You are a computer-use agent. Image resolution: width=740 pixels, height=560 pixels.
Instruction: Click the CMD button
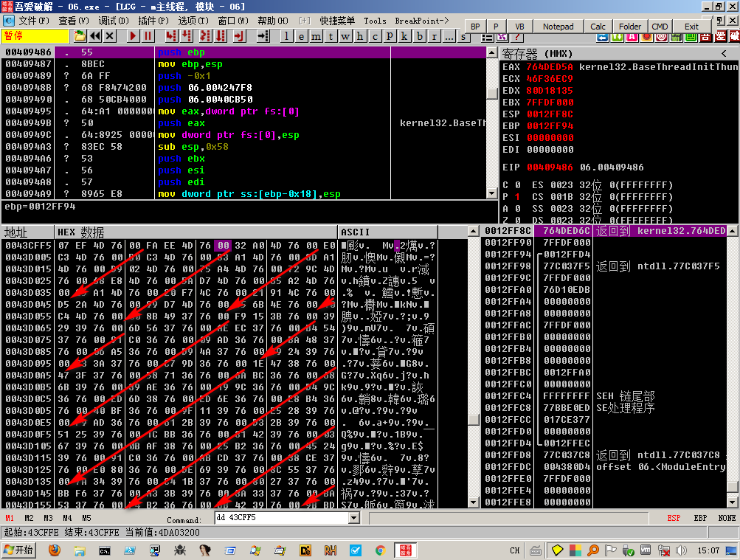(x=660, y=27)
